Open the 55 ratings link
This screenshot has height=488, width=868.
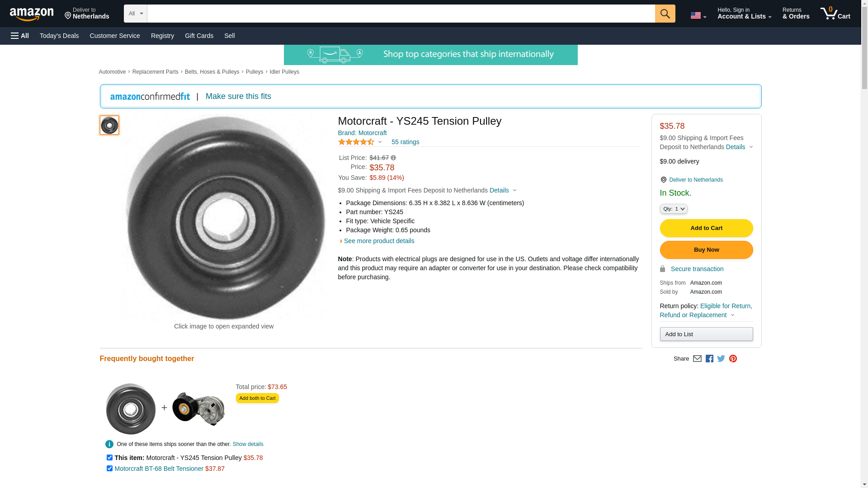[405, 142]
